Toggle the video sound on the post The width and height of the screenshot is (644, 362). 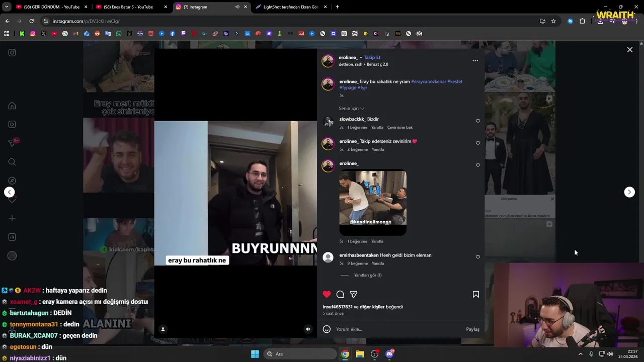click(308, 329)
